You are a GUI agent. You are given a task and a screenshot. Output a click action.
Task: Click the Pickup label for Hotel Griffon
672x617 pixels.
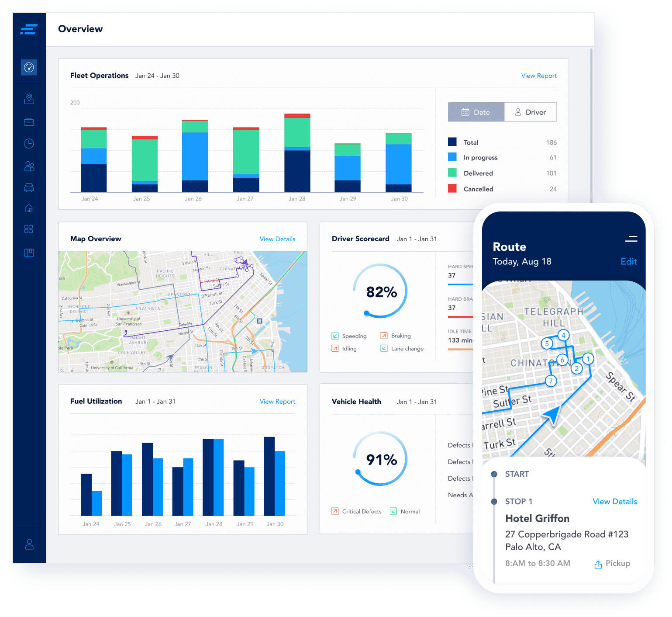[618, 563]
